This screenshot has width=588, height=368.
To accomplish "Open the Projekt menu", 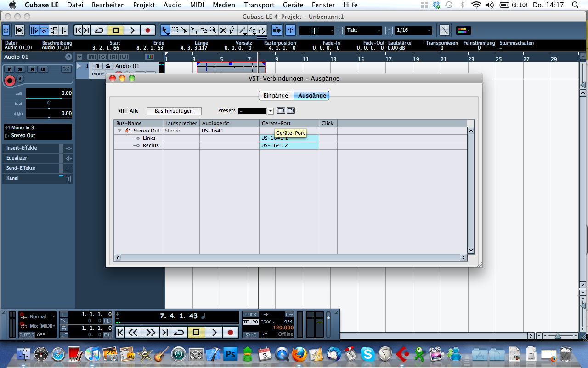I will tap(144, 5).
